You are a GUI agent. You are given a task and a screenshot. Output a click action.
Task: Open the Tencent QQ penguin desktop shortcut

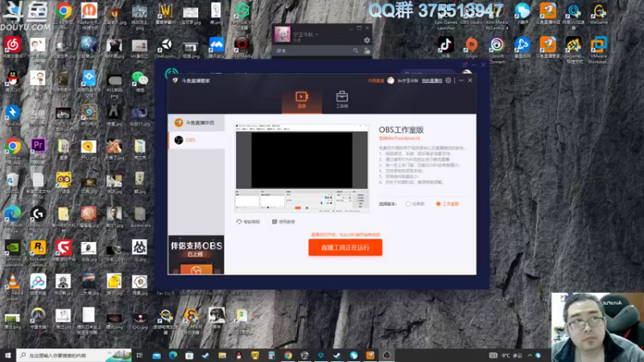12,81
